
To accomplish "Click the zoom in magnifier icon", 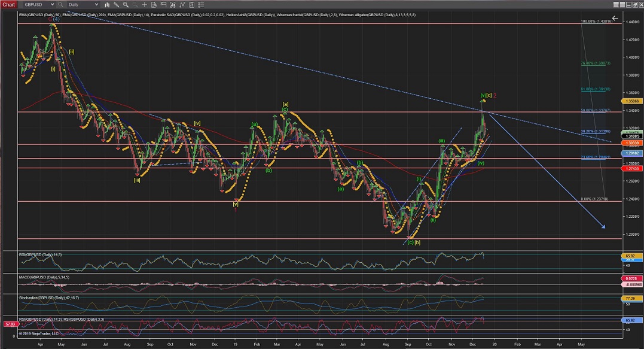I will [x=126, y=5].
